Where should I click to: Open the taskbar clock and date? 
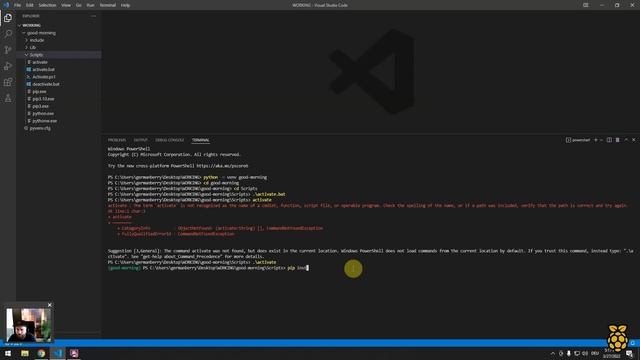pos(611,354)
